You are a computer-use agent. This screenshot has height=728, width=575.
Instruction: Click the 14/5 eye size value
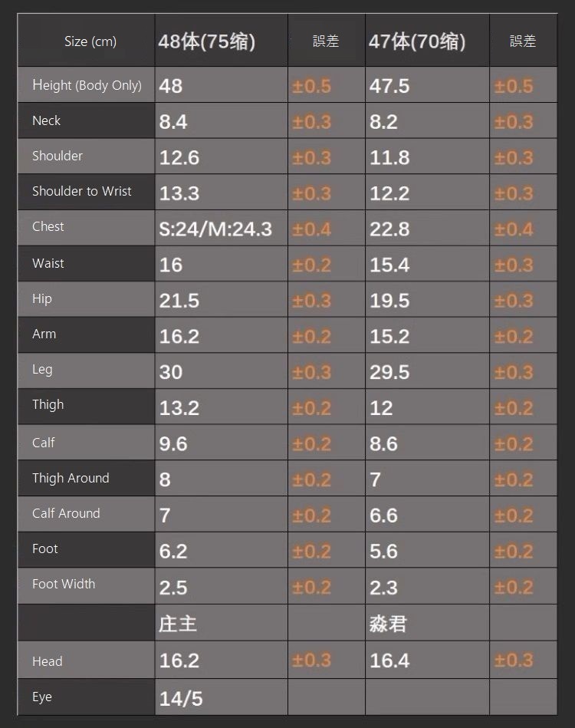(x=181, y=698)
